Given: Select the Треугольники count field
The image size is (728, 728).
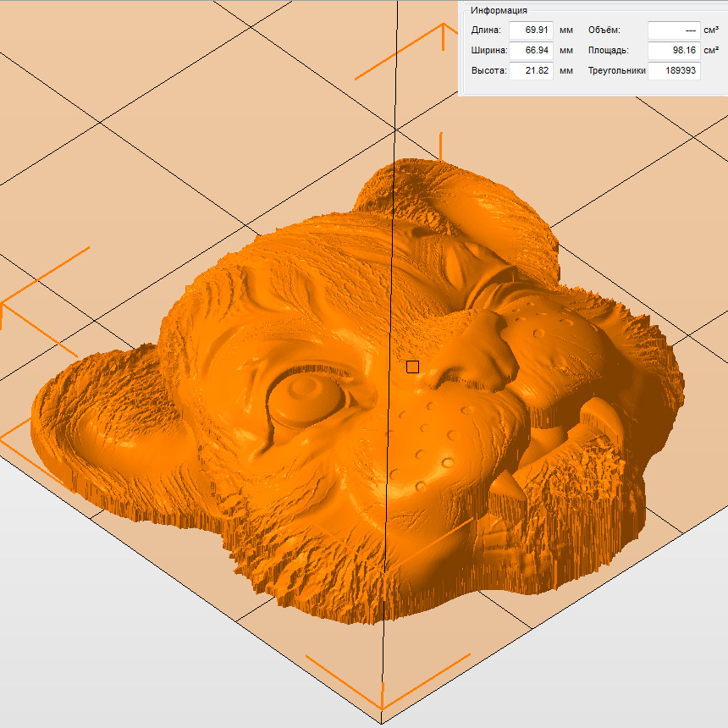Looking at the screenshot, I should tap(674, 71).
